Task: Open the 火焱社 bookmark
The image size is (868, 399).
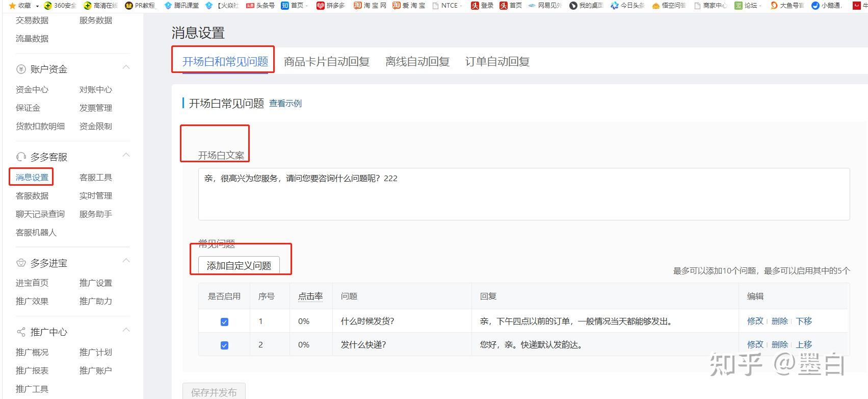Action: [222, 6]
